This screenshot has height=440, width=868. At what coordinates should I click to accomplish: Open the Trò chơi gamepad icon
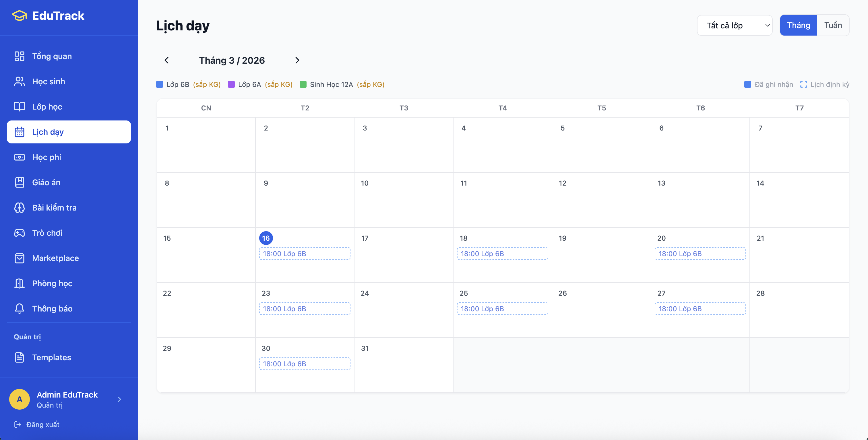pyautogui.click(x=19, y=233)
